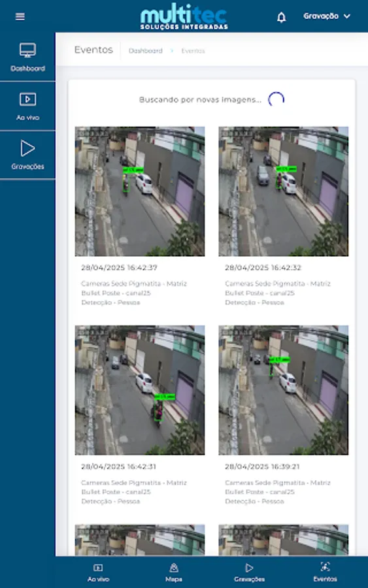Click timestamp 28/04/2025 16:42:31
The image size is (368, 588).
pyautogui.click(x=118, y=466)
